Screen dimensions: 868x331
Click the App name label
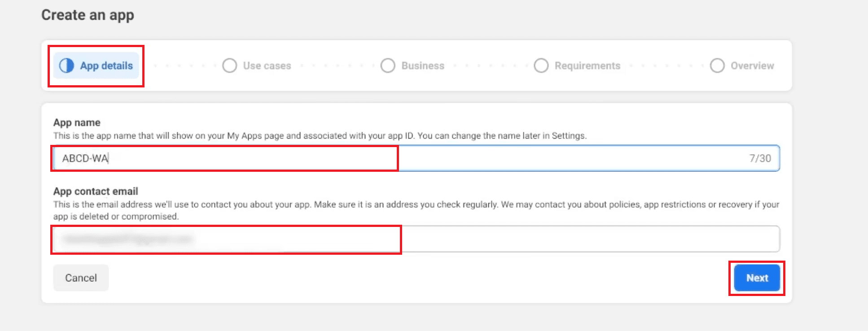77,122
